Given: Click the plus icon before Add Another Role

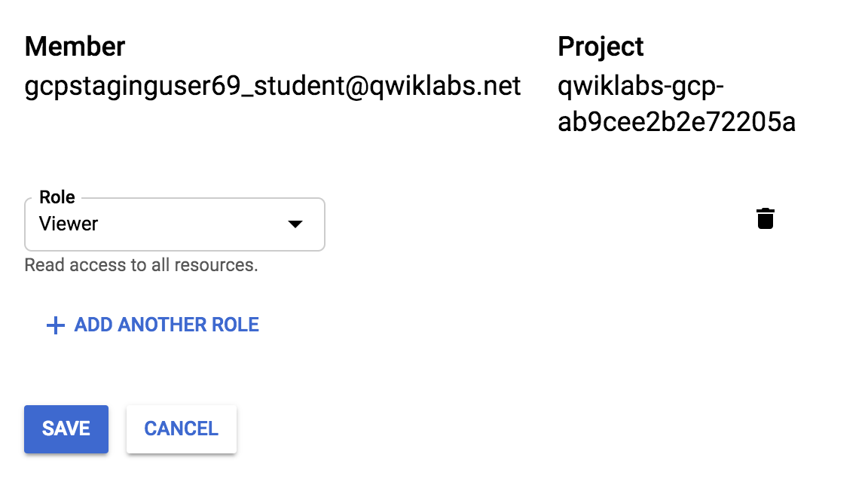Looking at the screenshot, I should click(x=55, y=325).
